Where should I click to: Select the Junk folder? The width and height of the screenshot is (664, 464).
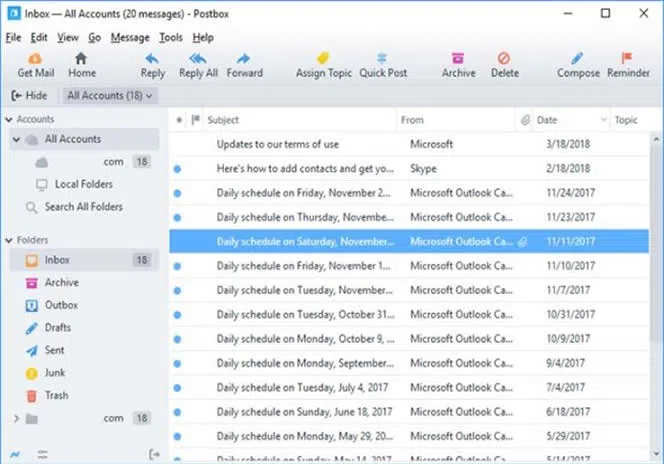56,373
